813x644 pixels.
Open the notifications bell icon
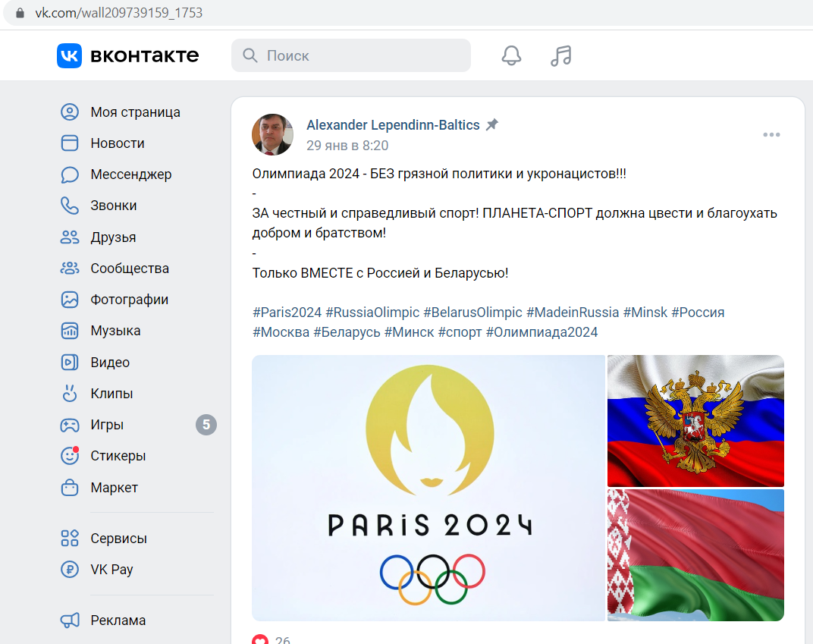pyautogui.click(x=511, y=55)
